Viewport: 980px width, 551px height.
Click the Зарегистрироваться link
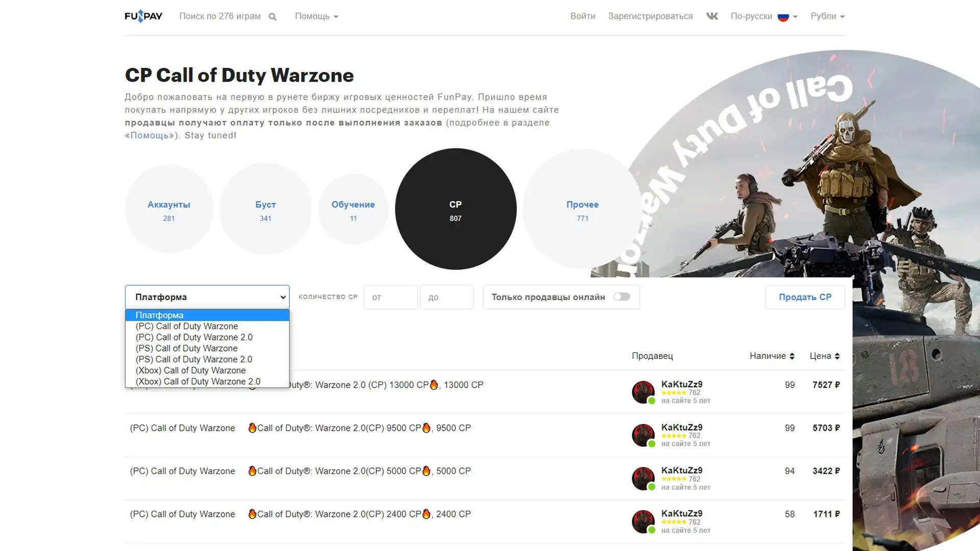(x=650, y=16)
